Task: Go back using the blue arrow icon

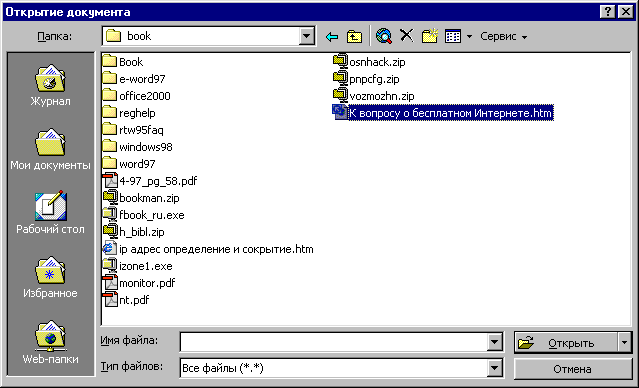Action: pyautogui.click(x=332, y=37)
